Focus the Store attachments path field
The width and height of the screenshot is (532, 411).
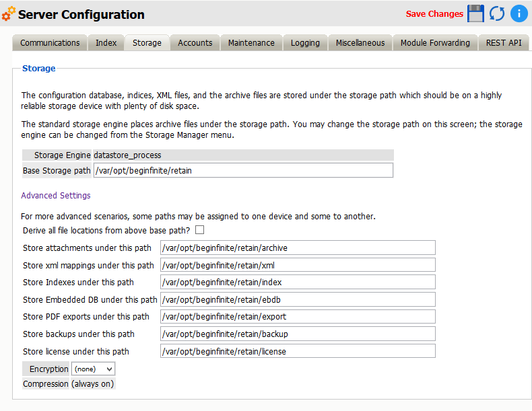click(x=298, y=248)
